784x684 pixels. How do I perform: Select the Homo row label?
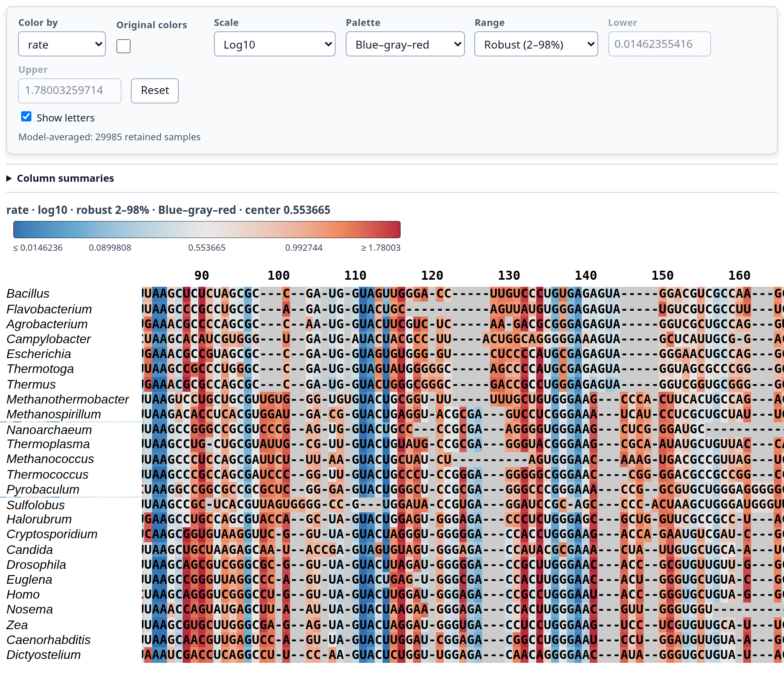(x=23, y=594)
